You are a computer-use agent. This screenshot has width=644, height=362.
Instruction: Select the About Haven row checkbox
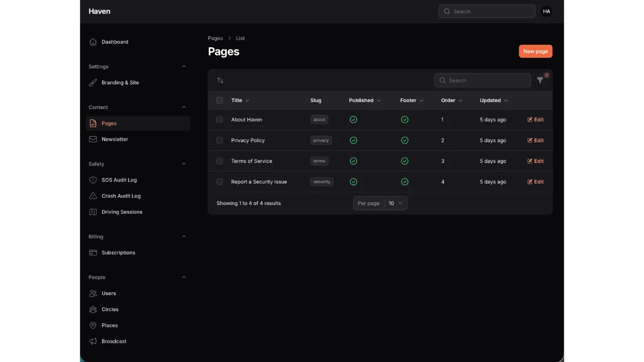click(x=219, y=120)
